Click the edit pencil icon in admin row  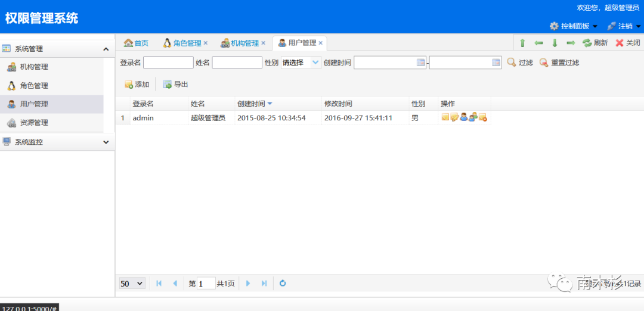pyautogui.click(x=454, y=117)
